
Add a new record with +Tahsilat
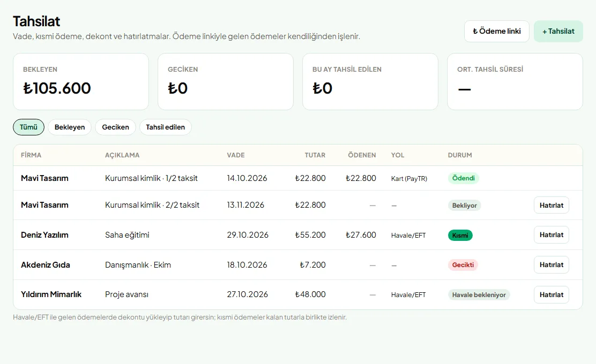tap(558, 31)
